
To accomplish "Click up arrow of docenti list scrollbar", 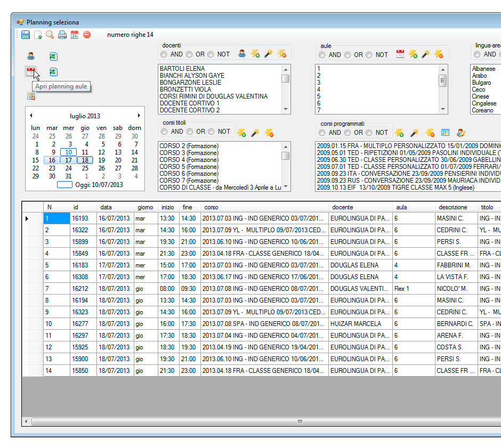I will [286, 69].
